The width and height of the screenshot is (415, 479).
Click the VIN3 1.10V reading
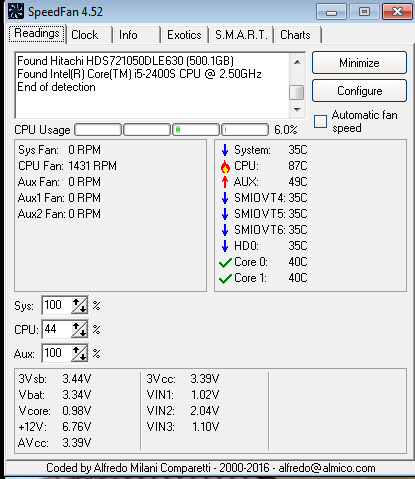click(183, 427)
